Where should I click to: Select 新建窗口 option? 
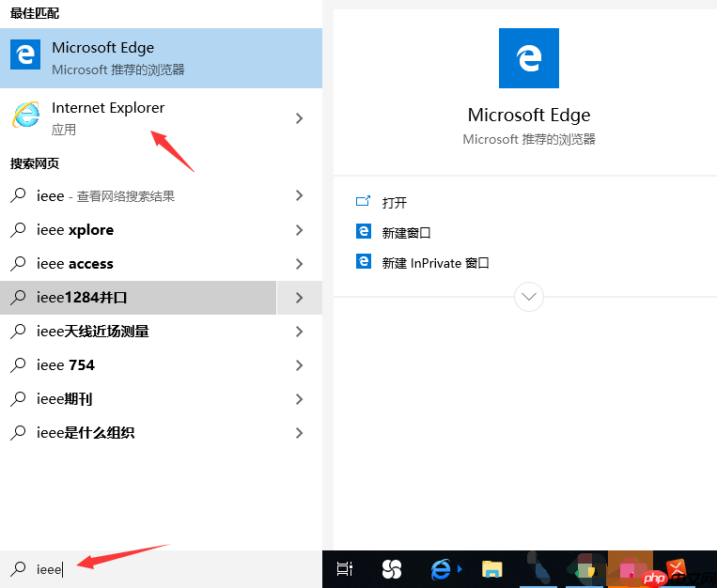coord(406,232)
